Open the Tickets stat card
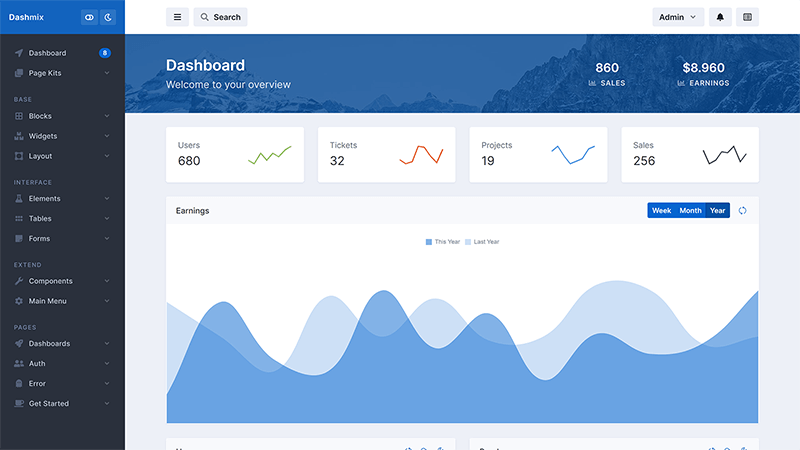Viewport: 800px width, 450px height. point(386,154)
